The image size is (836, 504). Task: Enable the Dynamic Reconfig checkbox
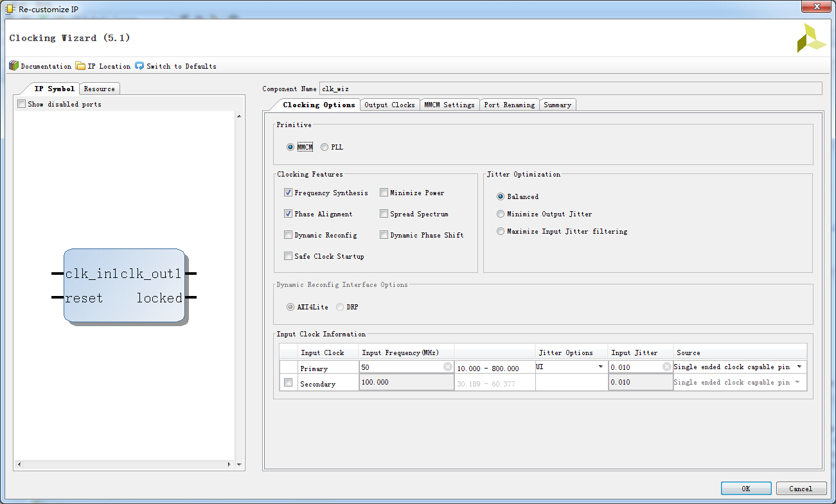click(288, 235)
